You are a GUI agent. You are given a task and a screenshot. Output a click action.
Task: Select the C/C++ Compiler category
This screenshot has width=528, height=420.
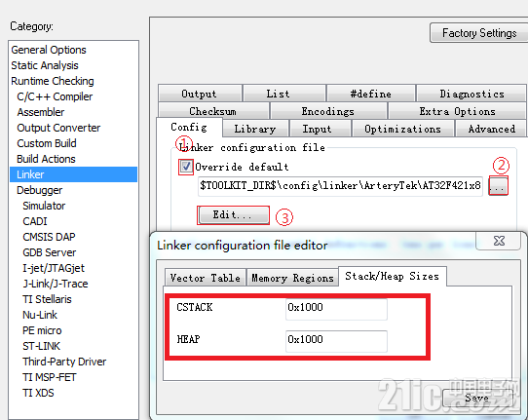click(x=55, y=96)
